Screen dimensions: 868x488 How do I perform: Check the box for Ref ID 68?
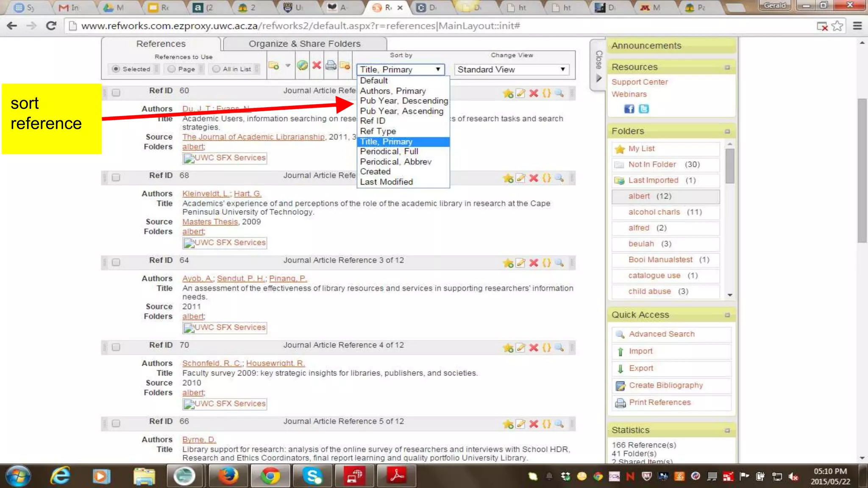click(x=116, y=177)
